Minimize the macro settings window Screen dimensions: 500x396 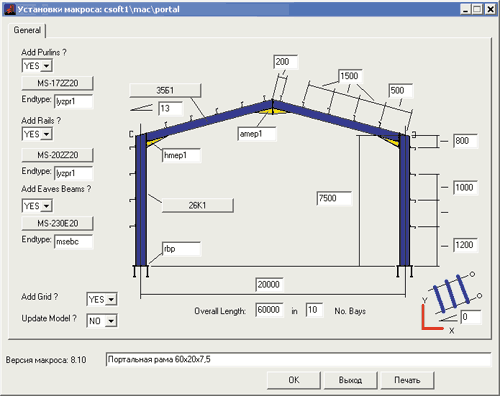point(466,9)
